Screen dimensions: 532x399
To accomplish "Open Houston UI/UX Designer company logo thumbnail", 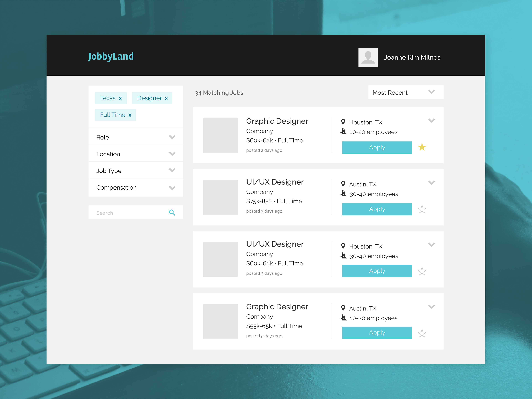I will (x=220, y=259).
